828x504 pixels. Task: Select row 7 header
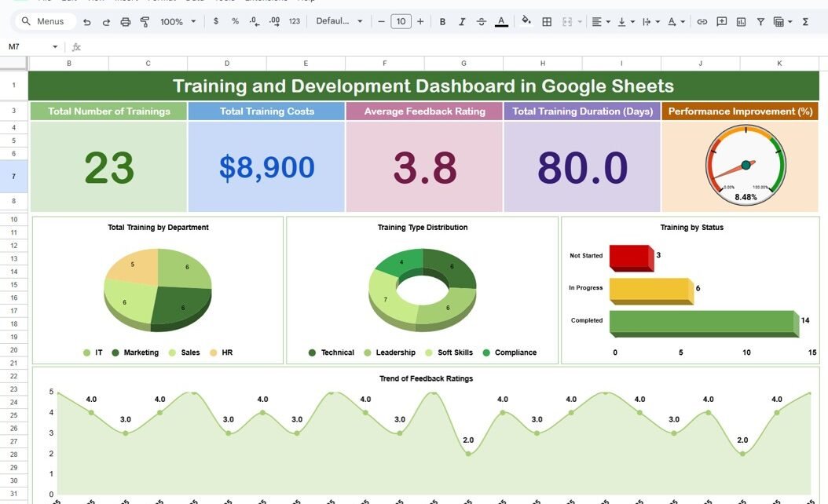tap(13, 177)
